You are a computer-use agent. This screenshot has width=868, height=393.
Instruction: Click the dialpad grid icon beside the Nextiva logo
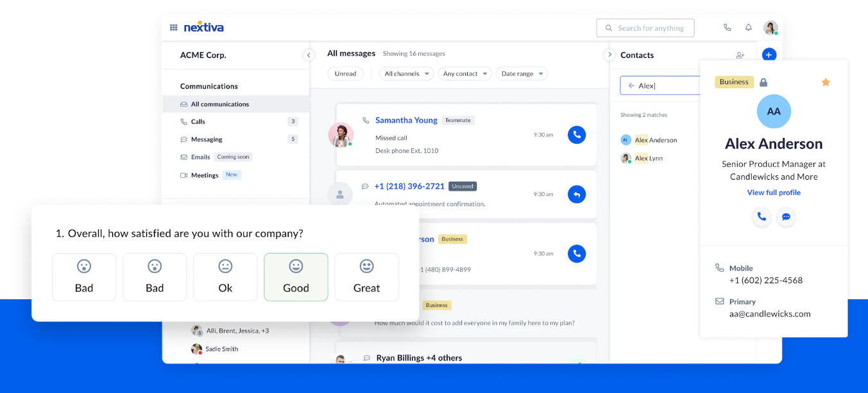[173, 27]
